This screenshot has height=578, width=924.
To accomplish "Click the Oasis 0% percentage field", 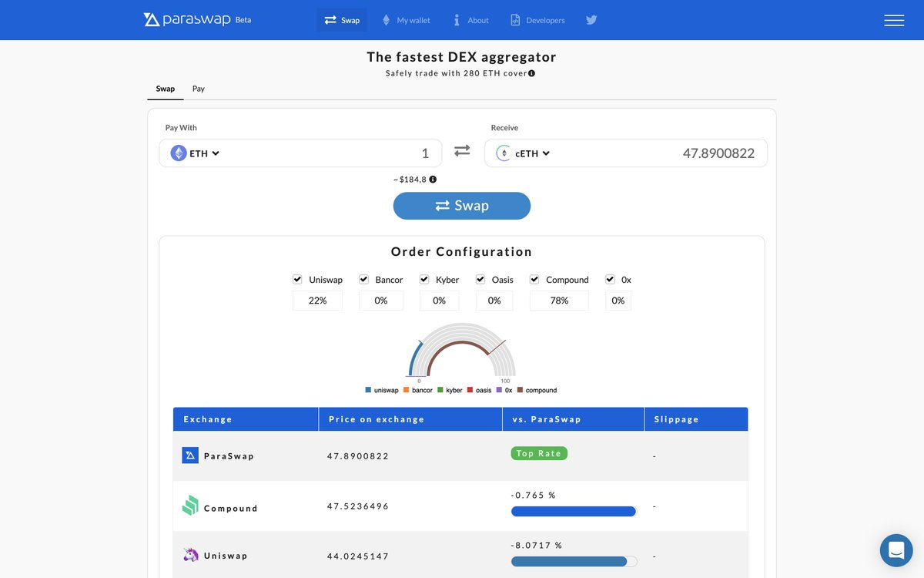I will [x=494, y=301].
